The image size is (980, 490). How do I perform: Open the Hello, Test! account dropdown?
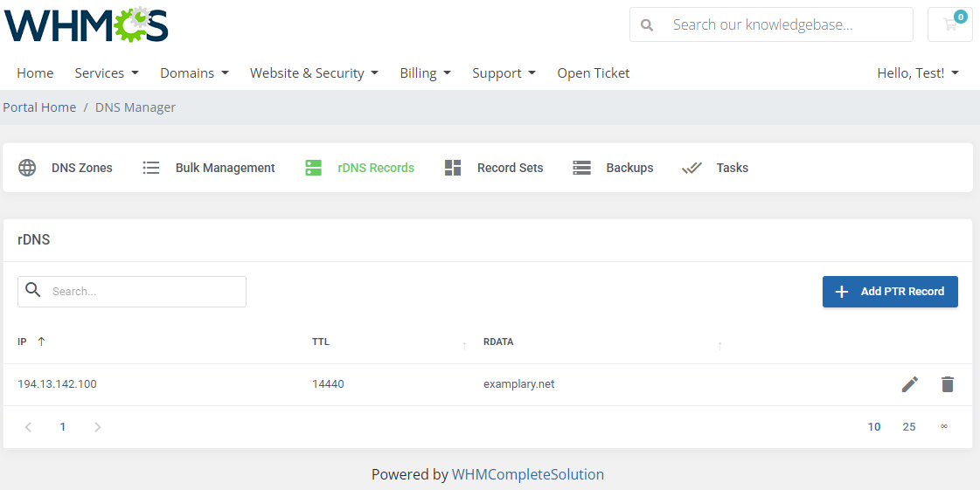click(918, 73)
